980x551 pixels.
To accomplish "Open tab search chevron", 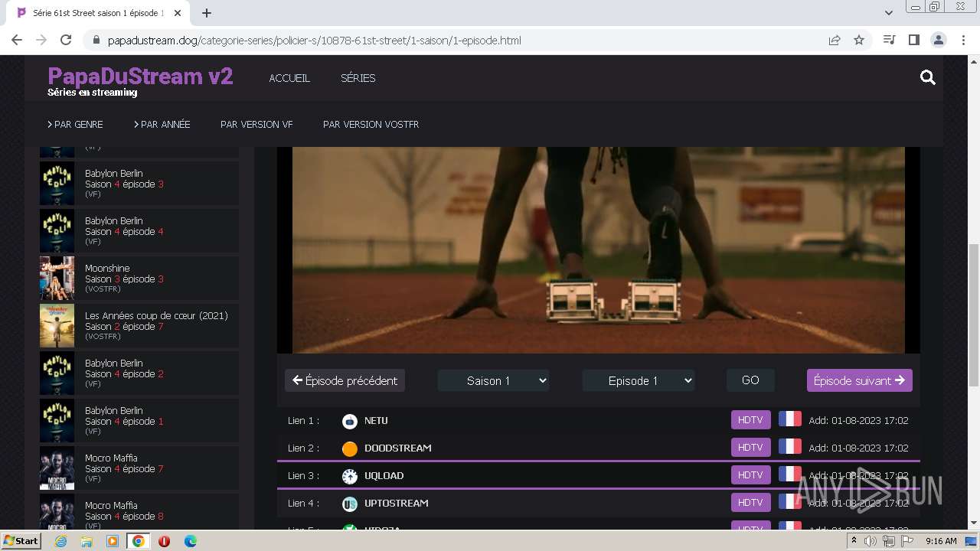I will tap(888, 13).
